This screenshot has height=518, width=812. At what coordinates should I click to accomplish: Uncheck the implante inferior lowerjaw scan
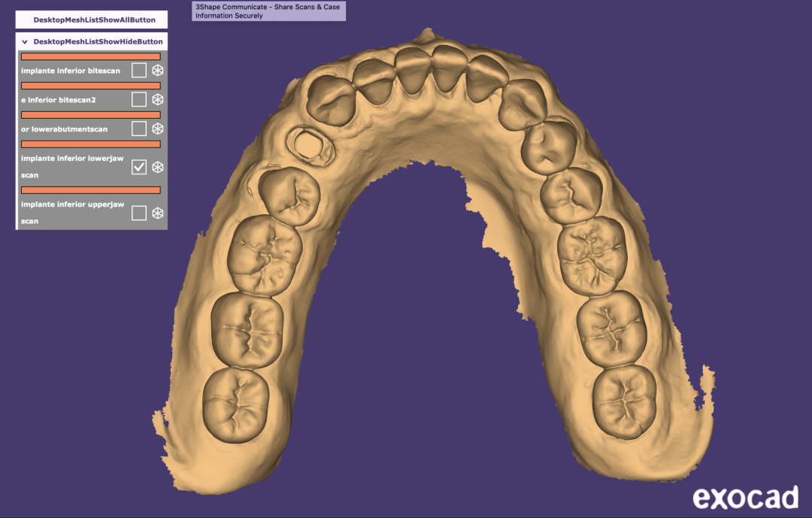[x=139, y=167]
